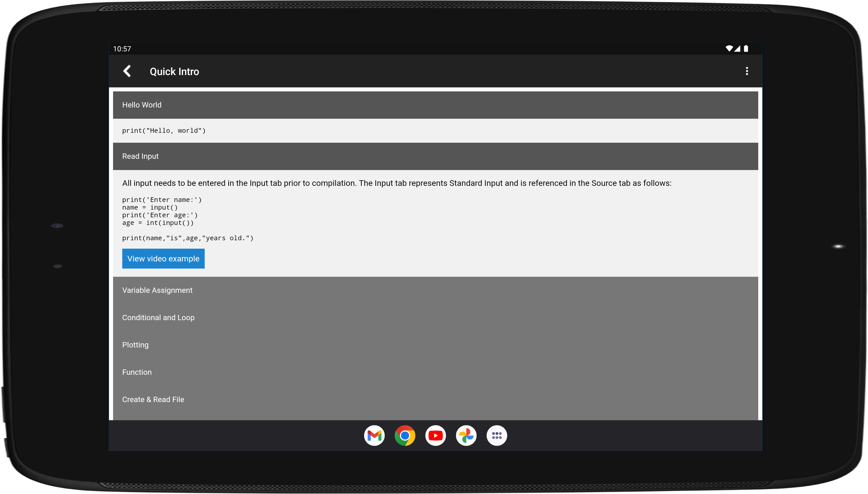Click the View video example button

point(163,259)
